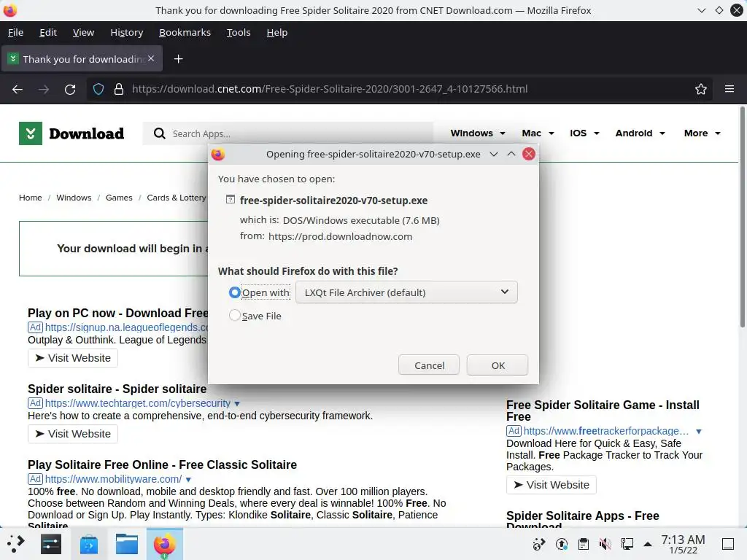This screenshot has width=747, height=560.
Task: Expand freetrackerforpackage ad options arrow
Action: 699,432
